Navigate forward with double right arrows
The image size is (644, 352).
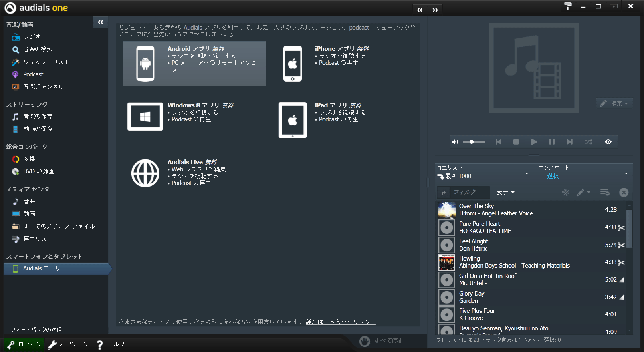435,10
